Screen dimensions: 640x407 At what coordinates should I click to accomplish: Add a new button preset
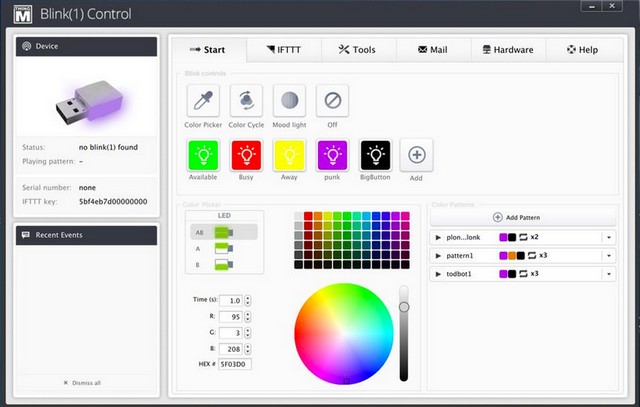pyautogui.click(x=416, y=155)
